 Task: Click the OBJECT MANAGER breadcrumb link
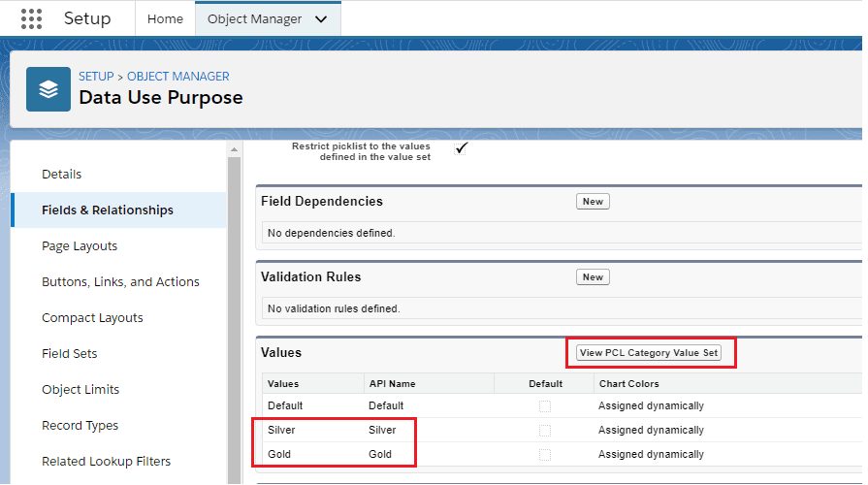click(x=178, y=77)
